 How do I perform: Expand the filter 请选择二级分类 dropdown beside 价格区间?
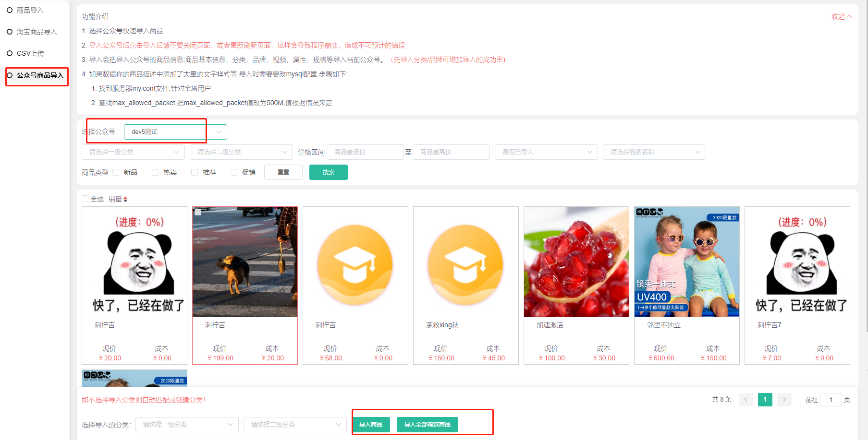[241, 152]
